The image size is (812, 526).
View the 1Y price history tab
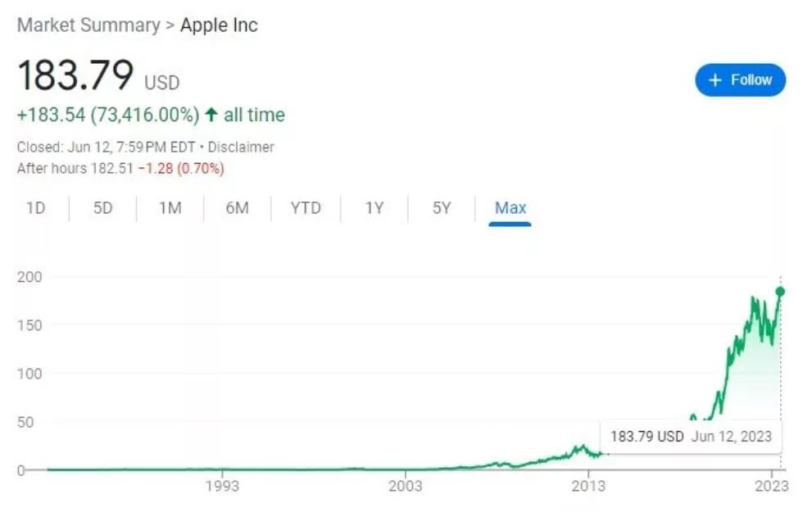pos(374,208)
